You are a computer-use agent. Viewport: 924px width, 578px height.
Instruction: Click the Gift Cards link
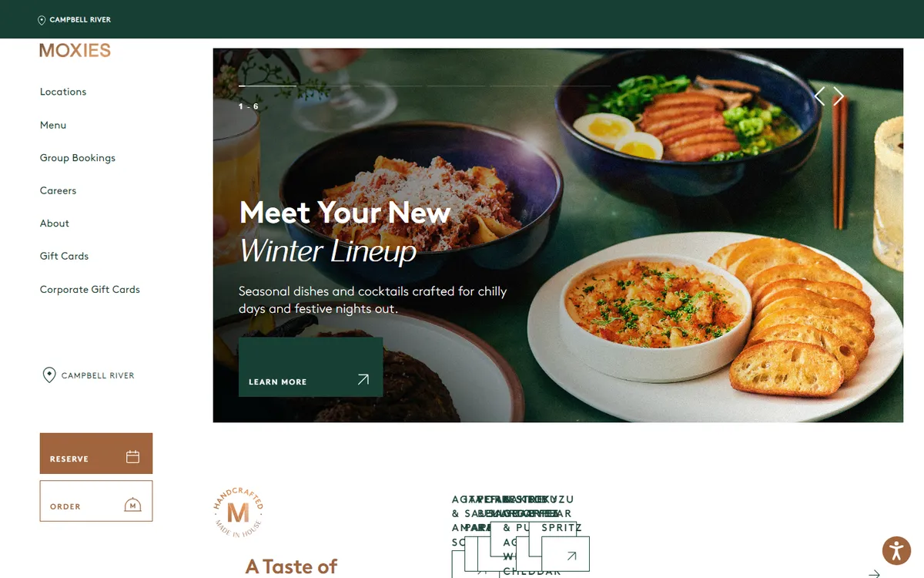(64, 256)
